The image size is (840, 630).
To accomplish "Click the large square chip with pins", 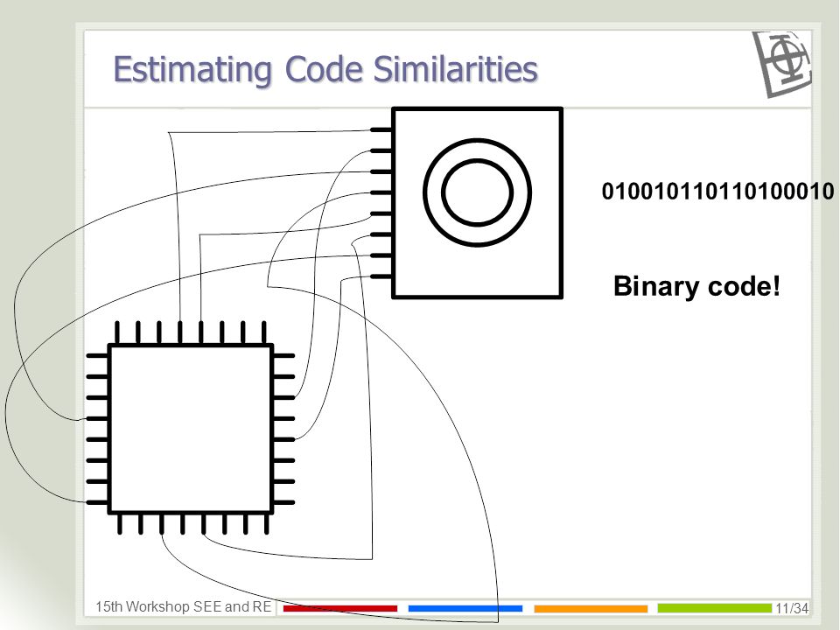I will click(191, 428).
